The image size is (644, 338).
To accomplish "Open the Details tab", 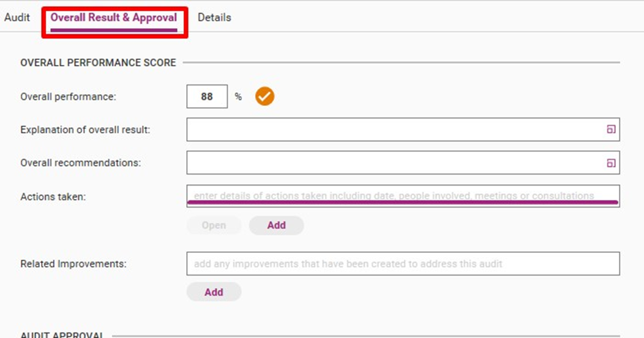I will click(x=214, y=17).
